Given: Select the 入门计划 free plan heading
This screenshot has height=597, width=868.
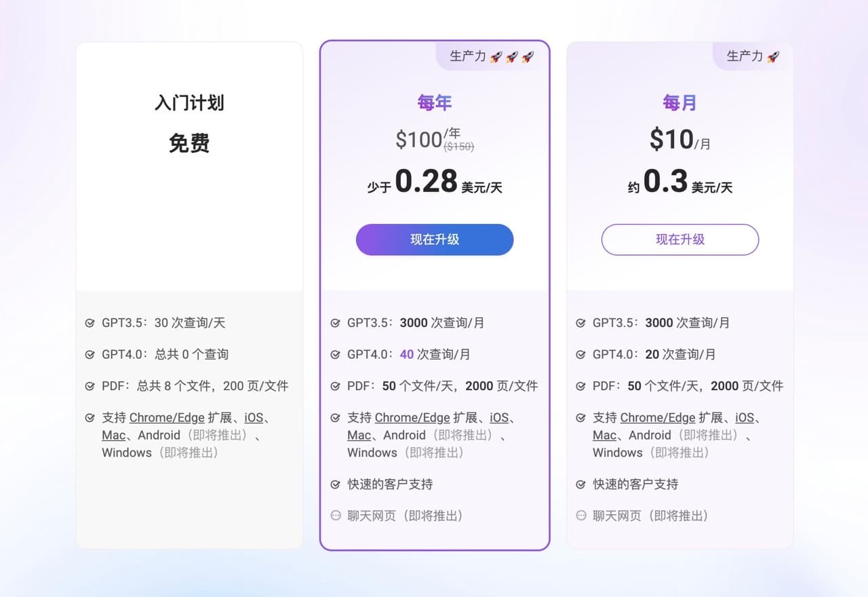Looking at the screenshot, I should 189,103.
